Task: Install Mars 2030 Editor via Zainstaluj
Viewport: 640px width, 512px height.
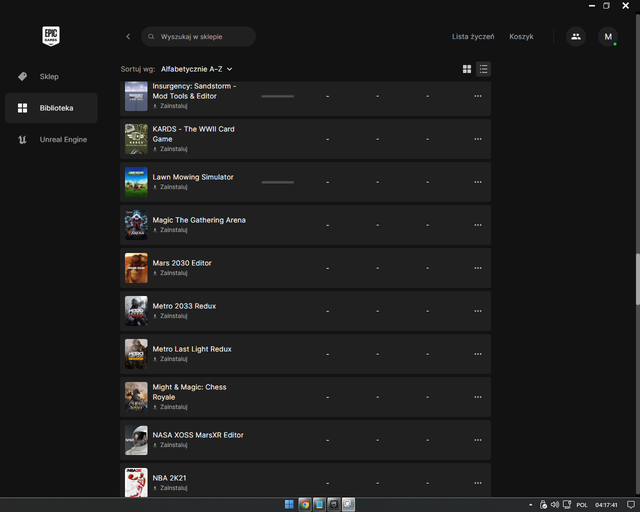Action: click(170, 273)
